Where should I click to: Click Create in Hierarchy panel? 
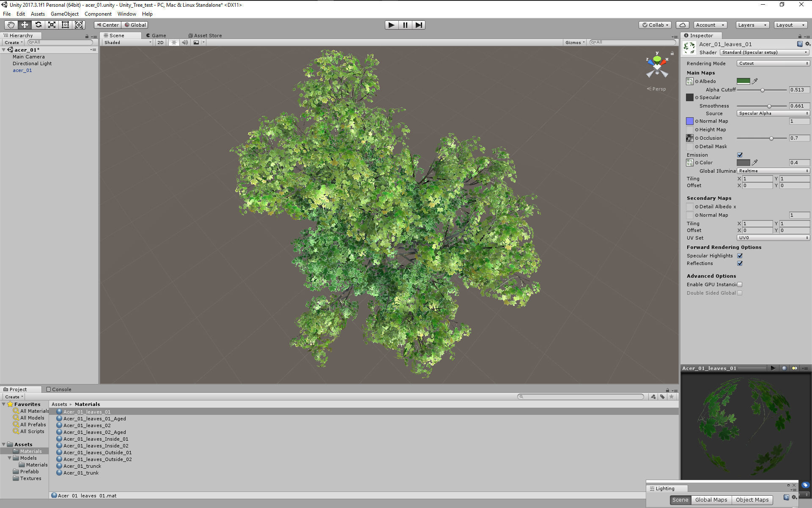click(x=13, y=42)
